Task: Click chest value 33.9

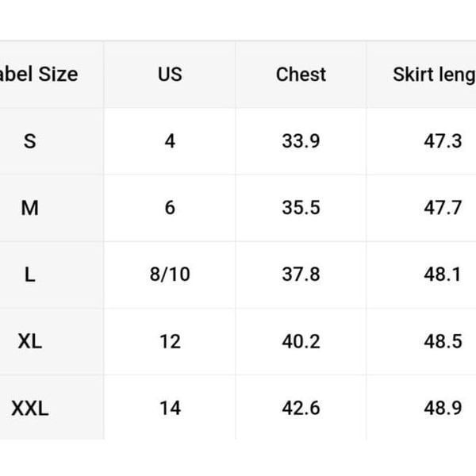Action: click(301, 141)
